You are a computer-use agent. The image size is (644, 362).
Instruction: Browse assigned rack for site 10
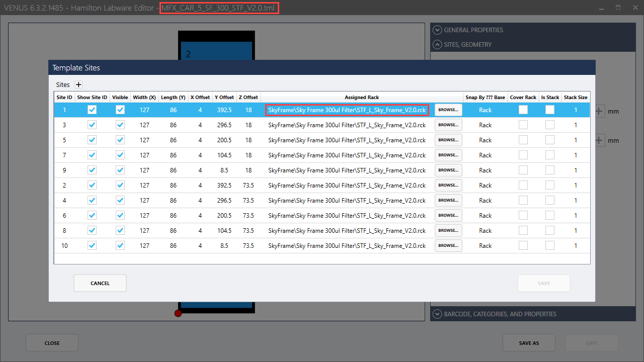coord(448,245)
